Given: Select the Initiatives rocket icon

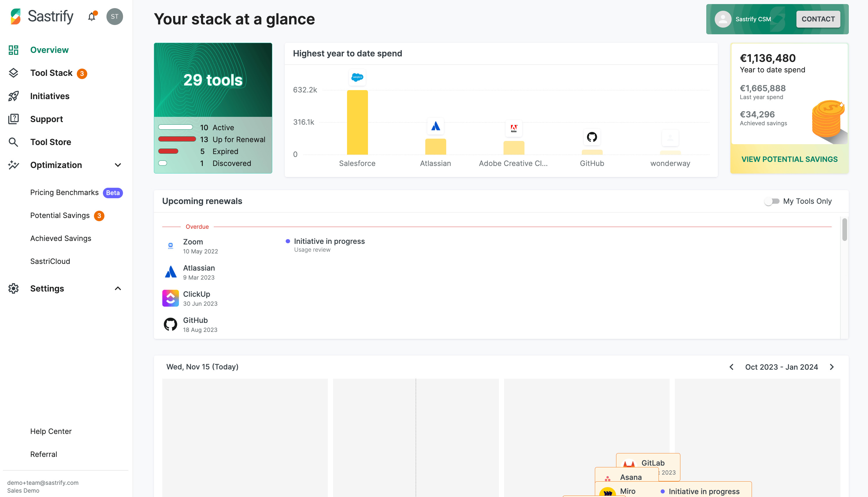Looking at the screenshot, I should click(x=14, y=96).
